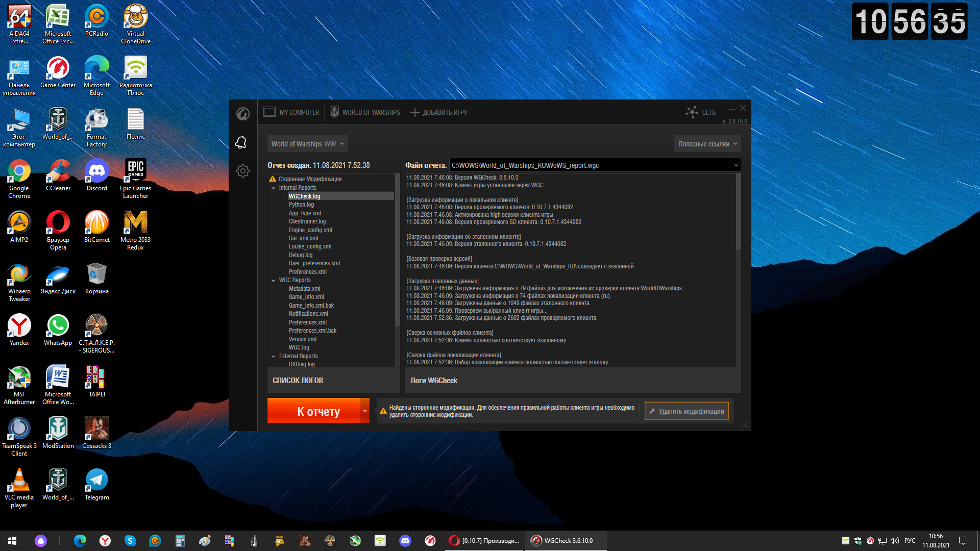Open the taskbar notification center icon
980x551 pixels.
(963, 541)
